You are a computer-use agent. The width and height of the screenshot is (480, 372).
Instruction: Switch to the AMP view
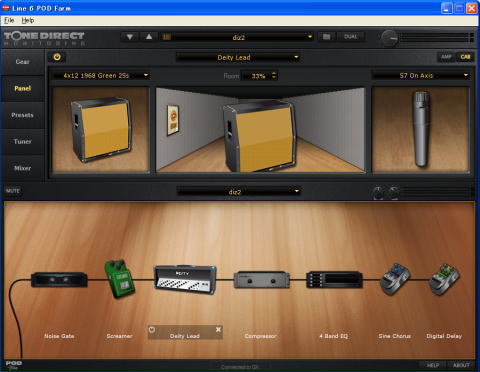point(446,57)
